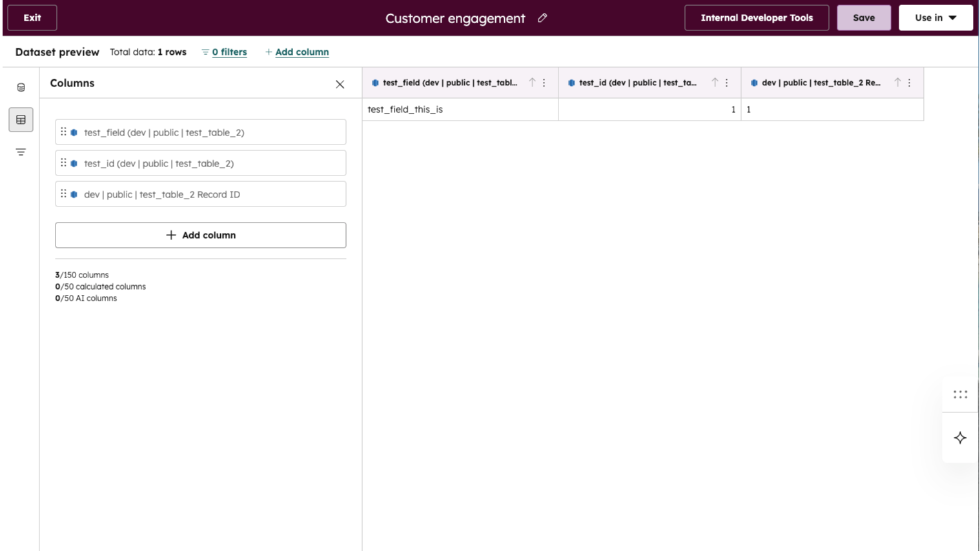Exit the dataset editor
Image resolution: width=980 pixels, height=551 pixels.
pyautogui.click(x=32, y=18)
